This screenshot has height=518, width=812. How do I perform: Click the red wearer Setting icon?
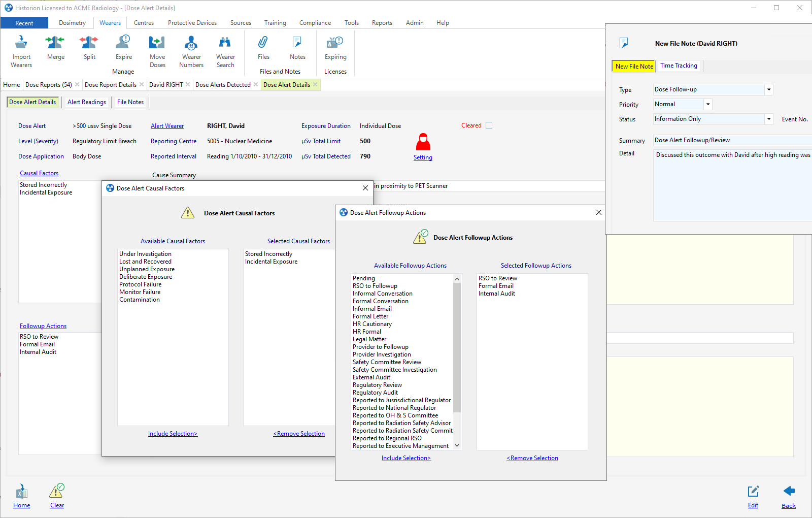(x=423, y=142)
